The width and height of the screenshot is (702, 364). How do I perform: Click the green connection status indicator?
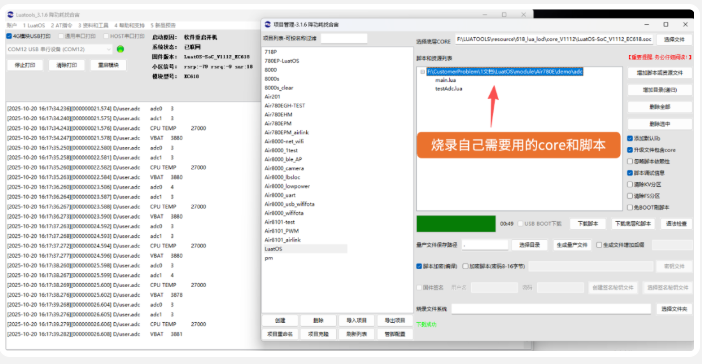(120, 49)
